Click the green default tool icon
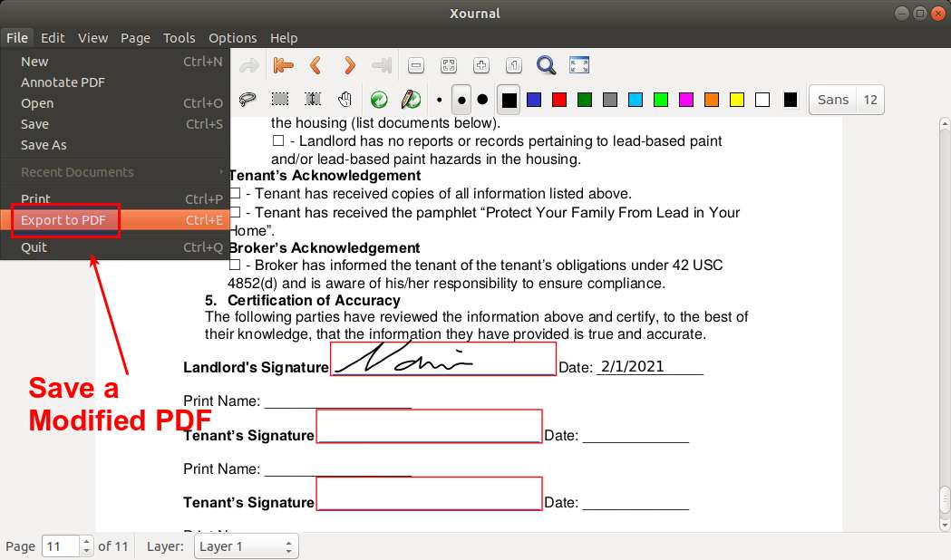Image resolution: width=951 pixels, height=560 pixels. click(379, 100)
